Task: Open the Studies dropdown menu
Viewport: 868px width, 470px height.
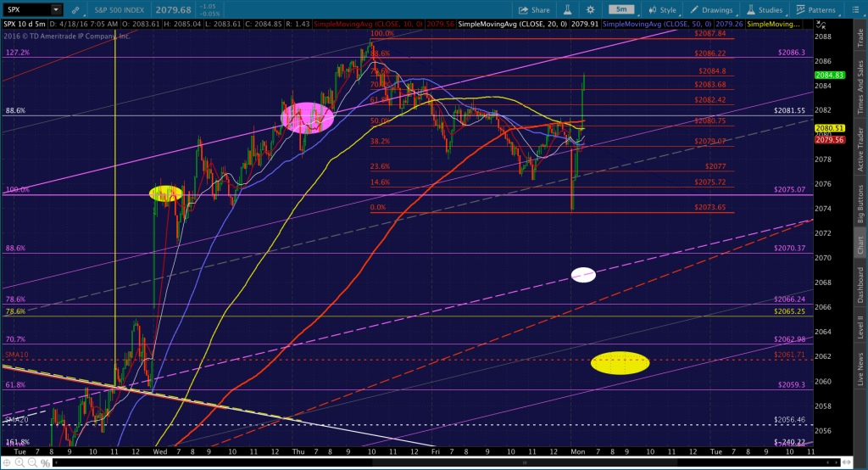Action: (x=765, y=10)
